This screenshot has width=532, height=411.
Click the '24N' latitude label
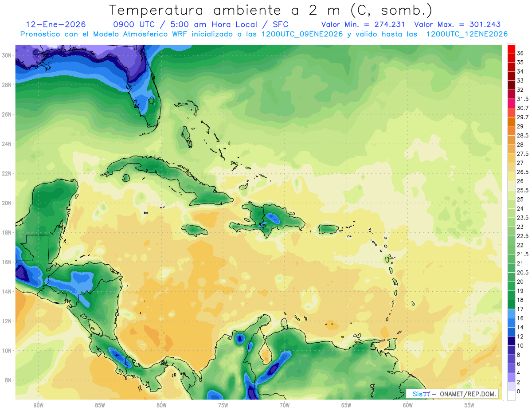7,144
